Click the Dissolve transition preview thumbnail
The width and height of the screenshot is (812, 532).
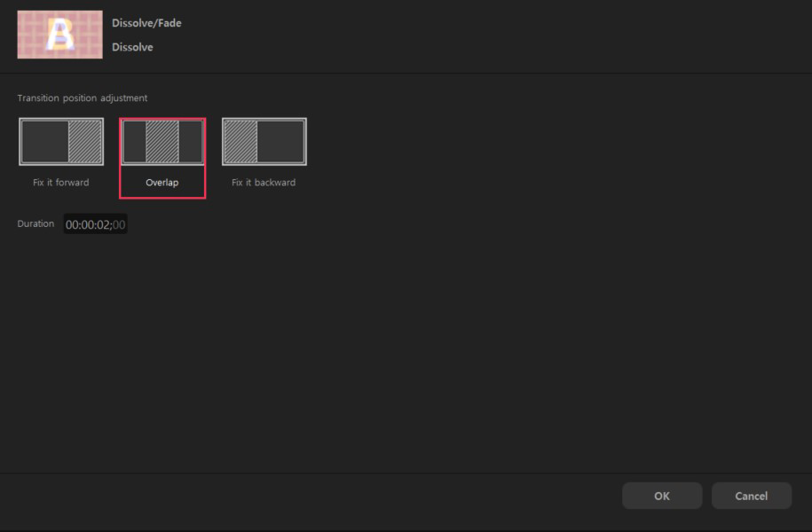click(59, 35)
